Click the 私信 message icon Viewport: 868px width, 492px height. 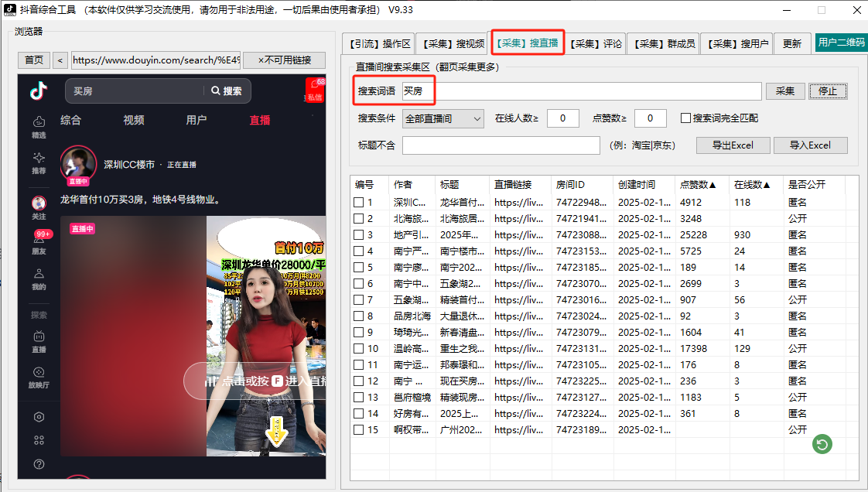point(314,92)
